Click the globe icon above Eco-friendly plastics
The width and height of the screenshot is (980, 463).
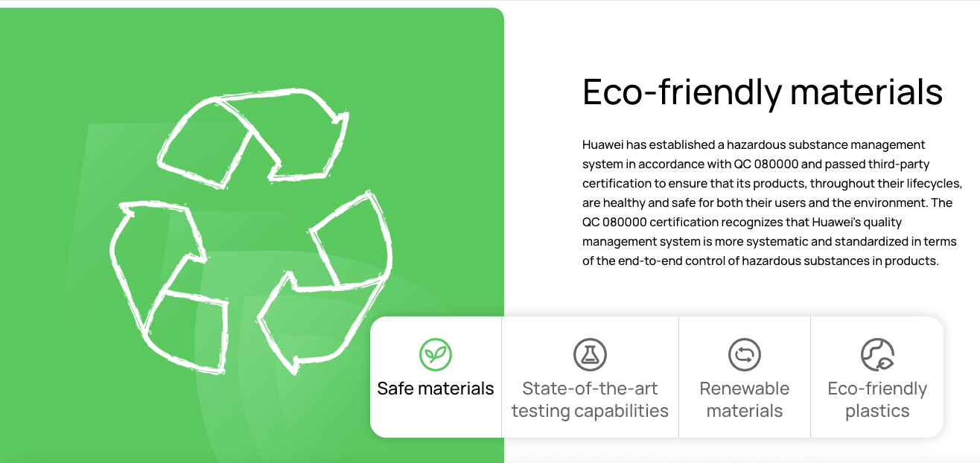(877, 354)
